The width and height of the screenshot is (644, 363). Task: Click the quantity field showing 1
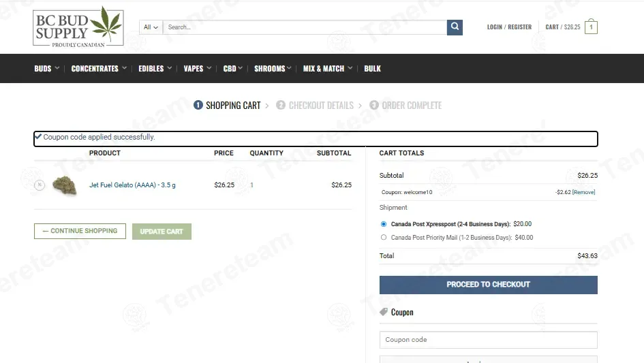(251, 185)
